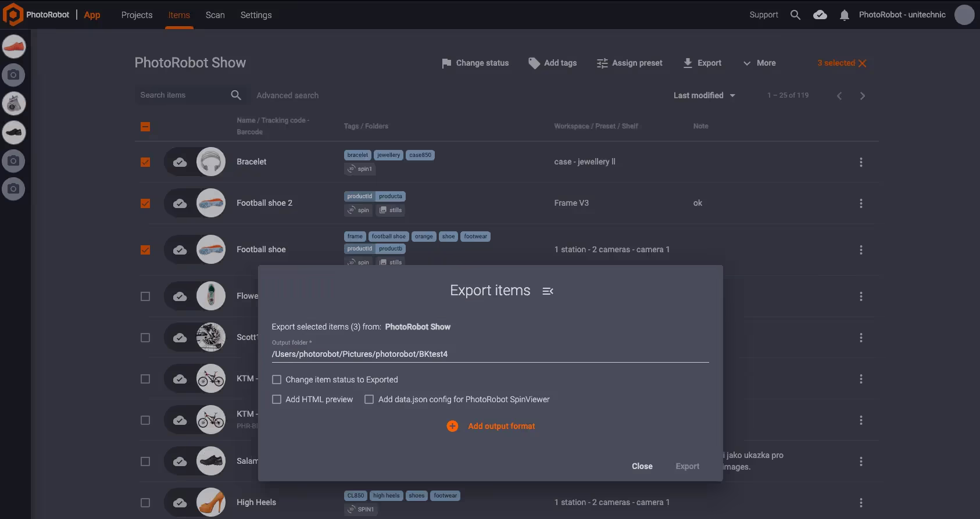The width and height of the screenshot is (980, 519).
Task: Open the Scan tab
Action: 215,15
